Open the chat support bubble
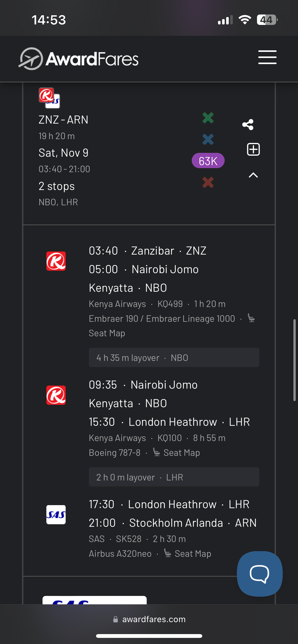The width and height of the screenshot is (298, 644). point(259,574)
